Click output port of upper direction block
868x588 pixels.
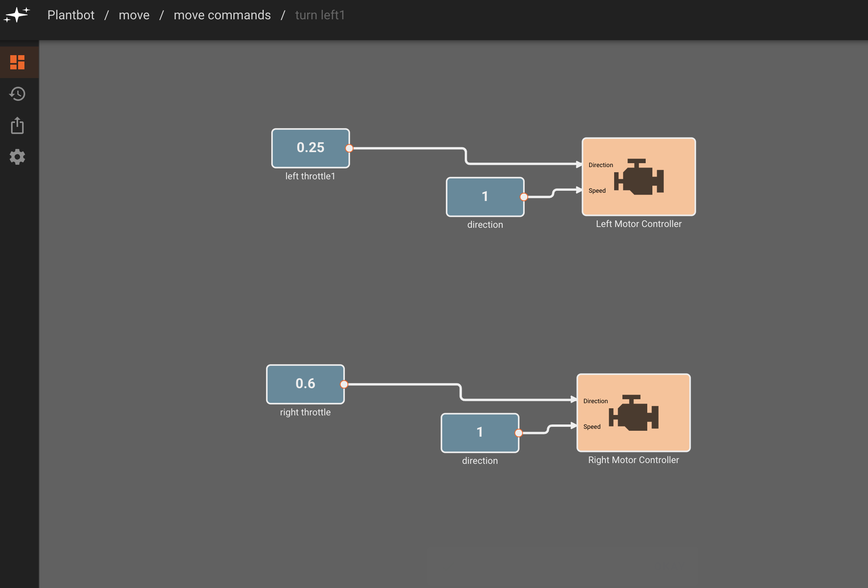coord(524,197)
